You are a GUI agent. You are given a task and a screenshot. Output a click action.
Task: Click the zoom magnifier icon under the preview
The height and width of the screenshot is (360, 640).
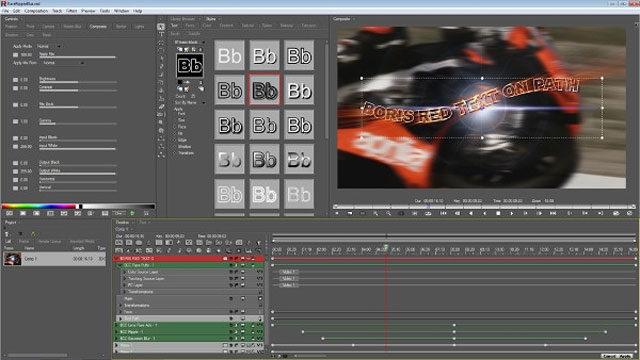click(375, 213)
